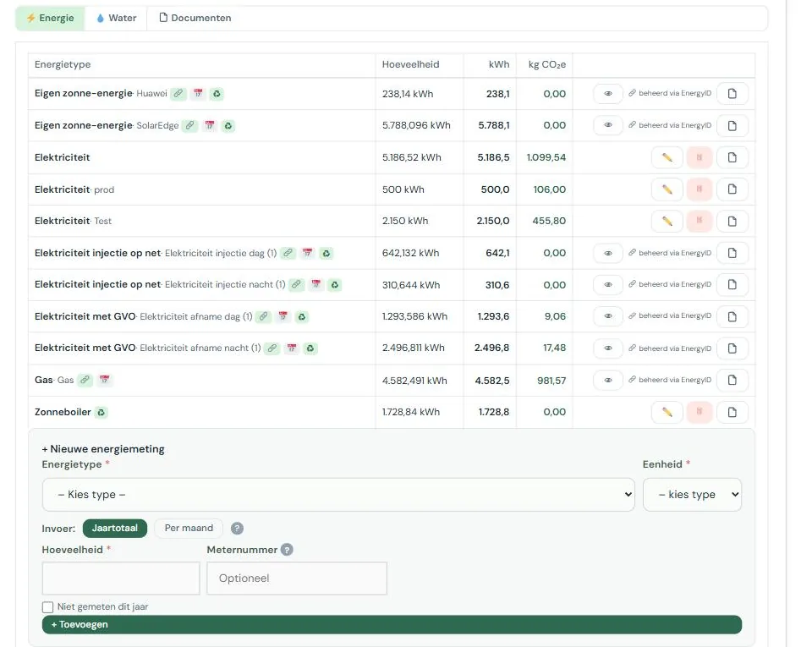Click link icon on the Gas row
This screenshot has width=812, height=647.
point(85,380)
